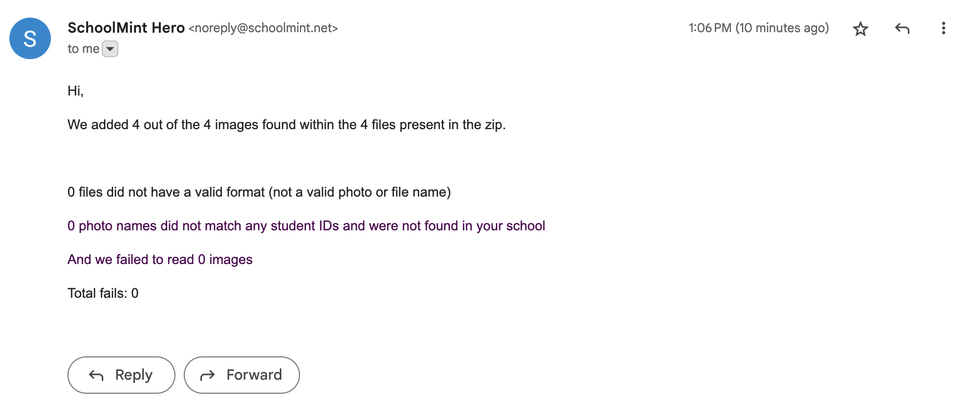Screen dimensions: 980x415
Task: Click the "Hi," greeting line
Action: coord(76,91)
